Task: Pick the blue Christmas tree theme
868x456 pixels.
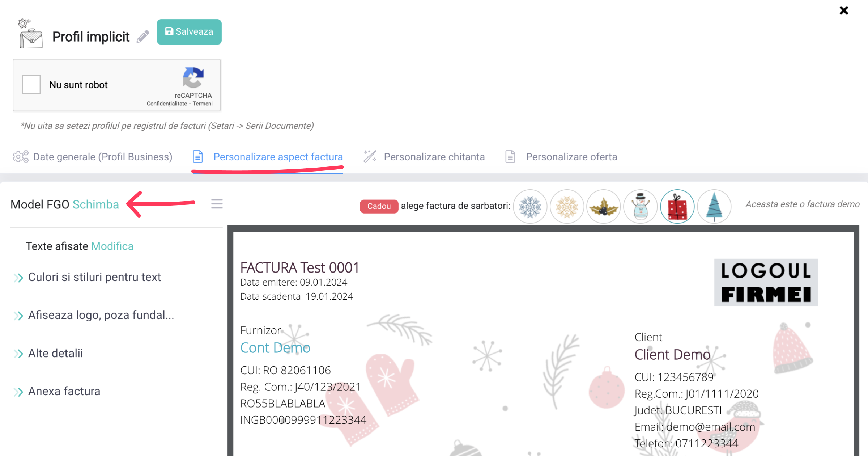Action: (714, 207)
